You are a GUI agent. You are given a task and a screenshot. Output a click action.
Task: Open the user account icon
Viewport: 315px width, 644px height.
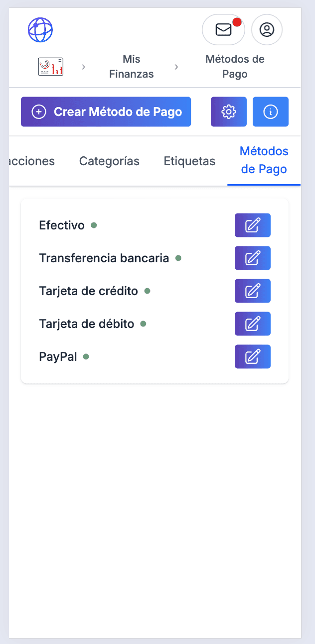(267, 30)
